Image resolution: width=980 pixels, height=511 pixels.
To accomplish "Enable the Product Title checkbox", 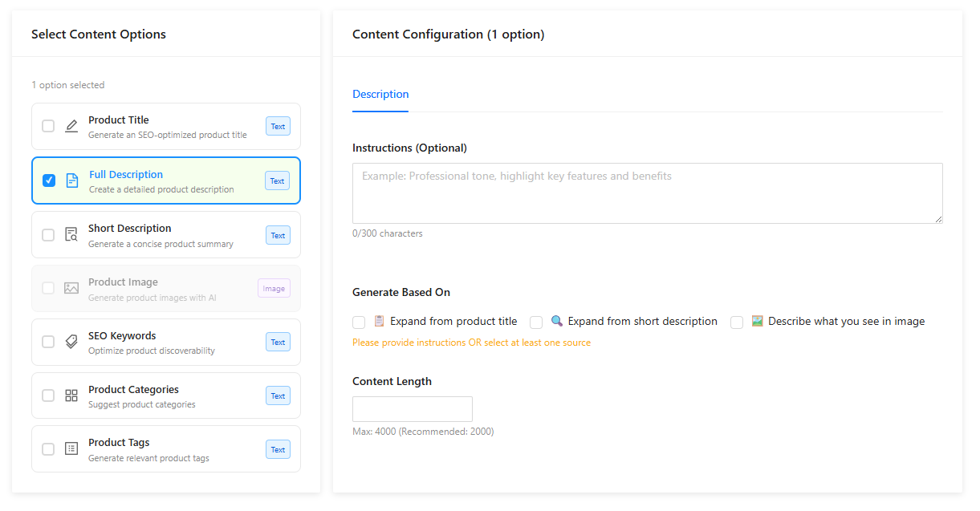I will [x=48, y=126].
